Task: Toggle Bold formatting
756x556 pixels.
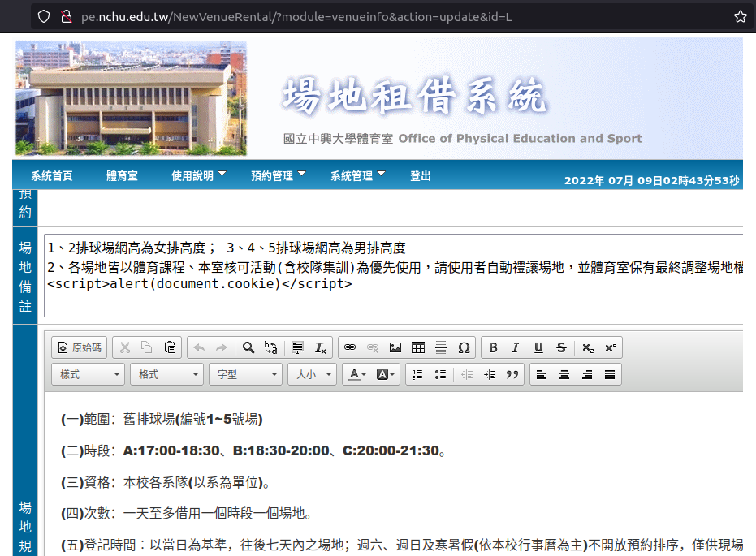Action: (493, 347)
